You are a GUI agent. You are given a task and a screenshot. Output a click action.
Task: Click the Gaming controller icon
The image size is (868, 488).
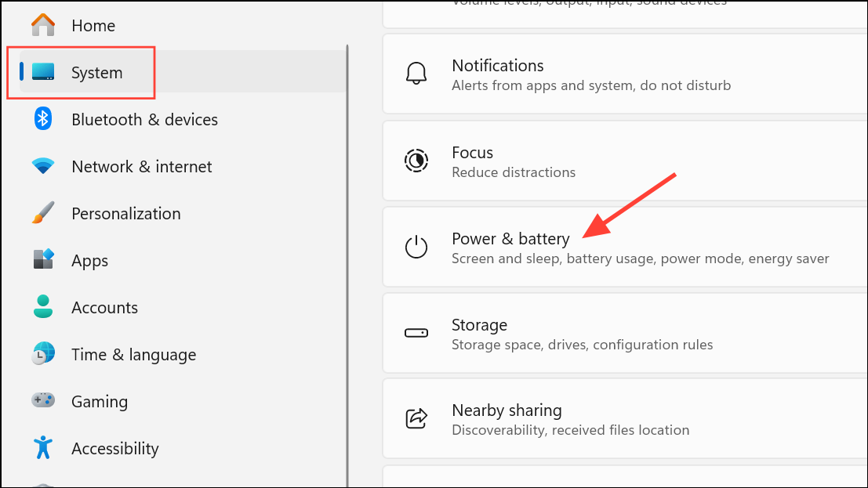click(43, 401)
